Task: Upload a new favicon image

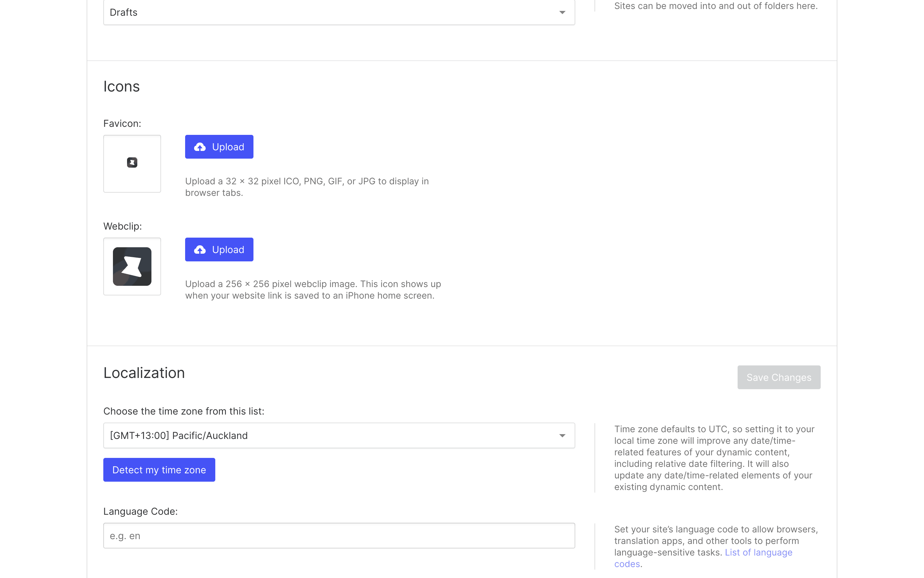Action: point(219,147)
